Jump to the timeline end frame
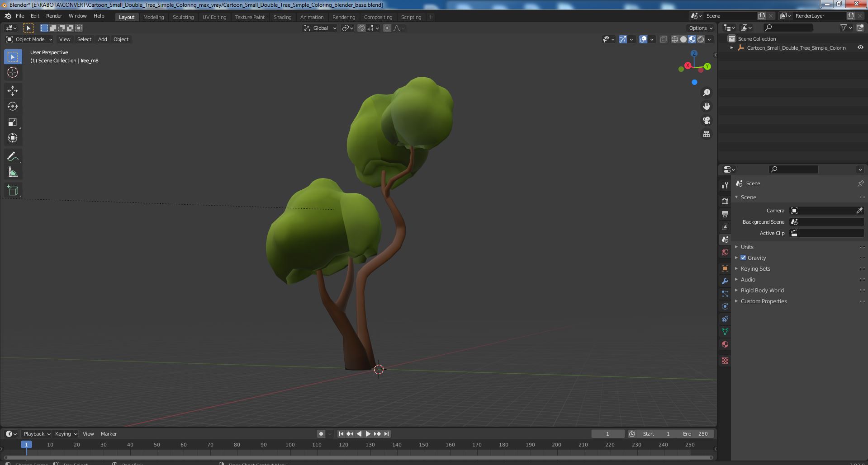The height and width of the screenshot is (465, 868). tap(386, 434)
